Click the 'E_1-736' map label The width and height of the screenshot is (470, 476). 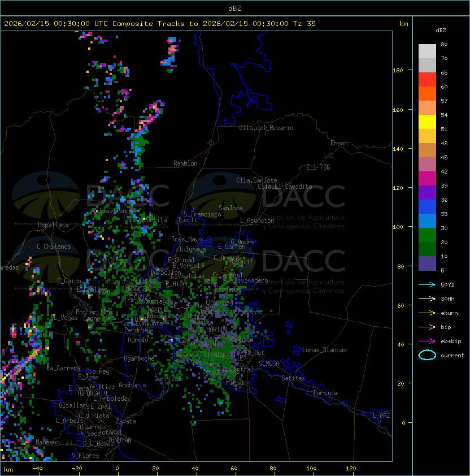tap(318, 167)
